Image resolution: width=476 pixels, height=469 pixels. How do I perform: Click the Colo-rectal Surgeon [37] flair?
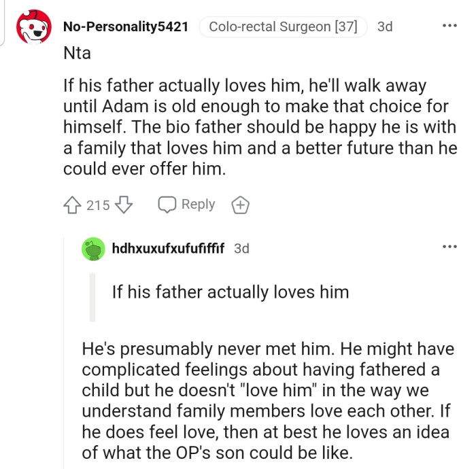click(x=283, y=27)
